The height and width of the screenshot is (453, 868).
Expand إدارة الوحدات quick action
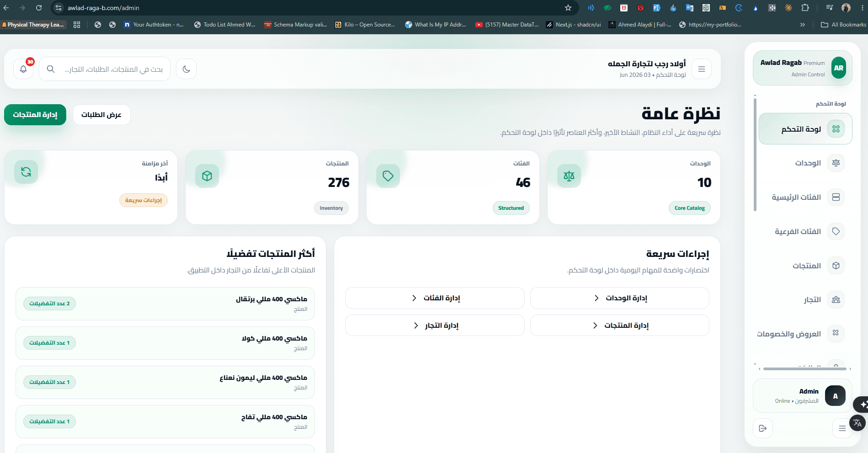point(620,298)
